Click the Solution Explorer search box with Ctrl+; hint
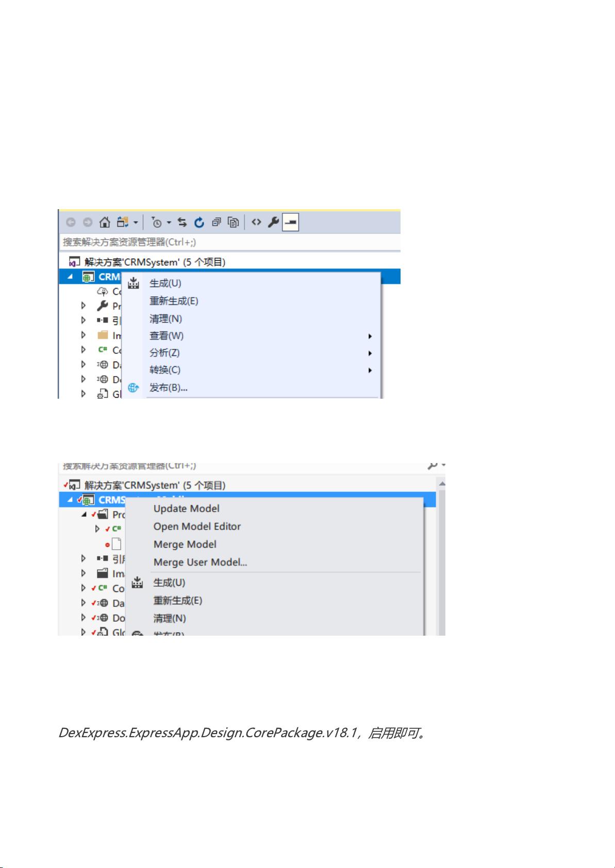Viewport: 615px width, 868px height. coord(230,242)
